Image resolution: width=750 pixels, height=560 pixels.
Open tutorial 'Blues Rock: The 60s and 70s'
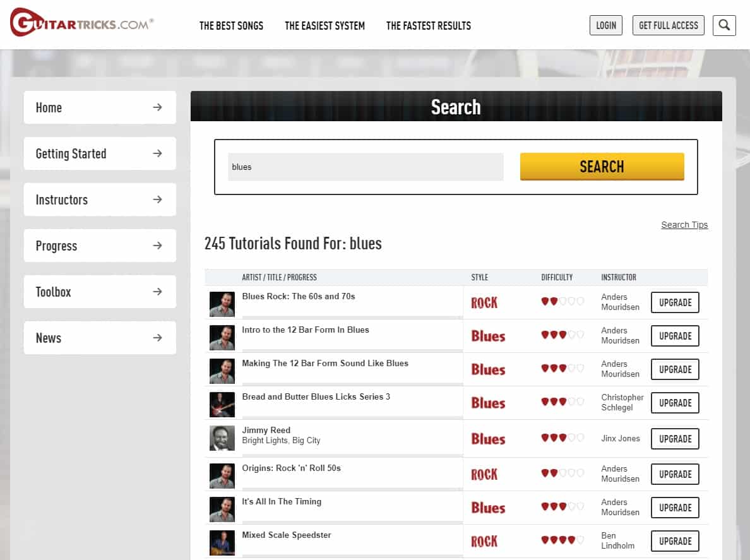(299, 297)
